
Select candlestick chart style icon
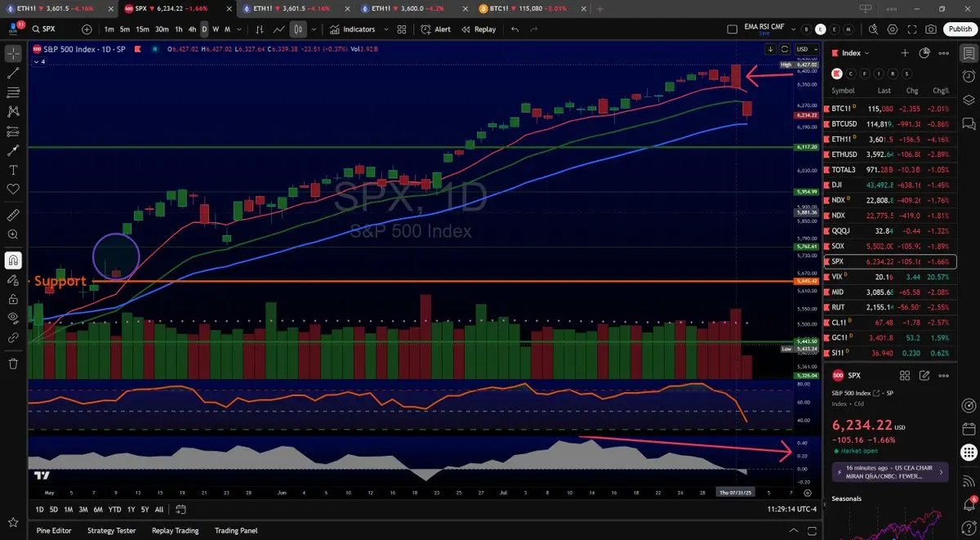298,29
